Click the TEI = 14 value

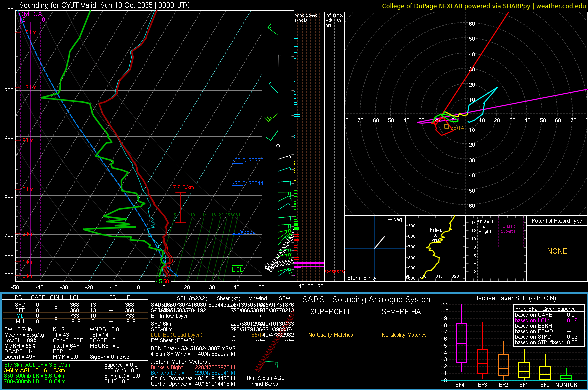point(99,335)
